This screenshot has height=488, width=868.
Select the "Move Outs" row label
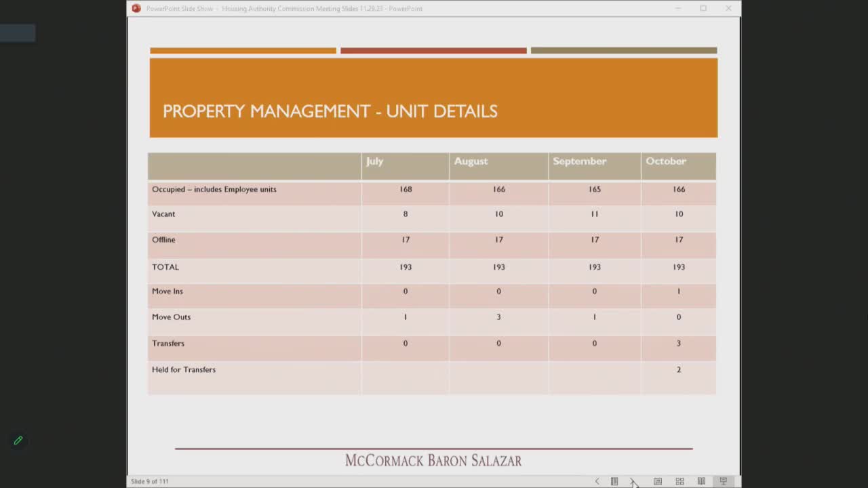click(x=172, y=317)
